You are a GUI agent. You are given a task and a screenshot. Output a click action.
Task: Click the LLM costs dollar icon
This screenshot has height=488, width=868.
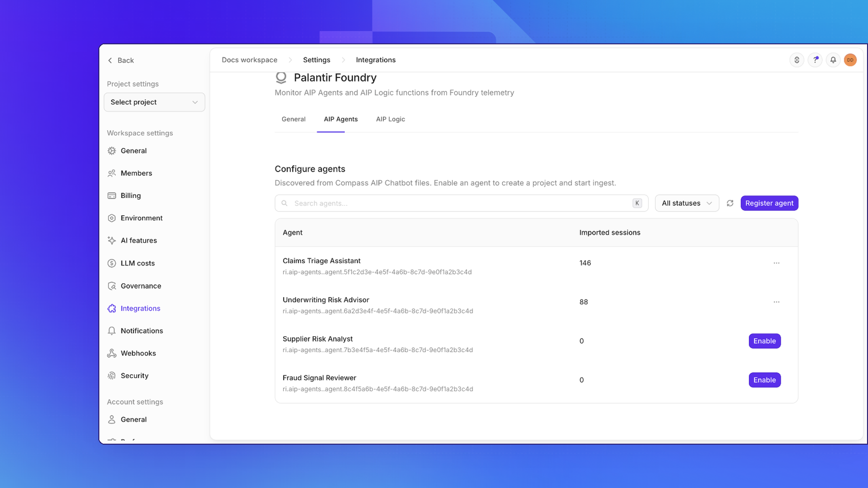(x=112, y=263)
